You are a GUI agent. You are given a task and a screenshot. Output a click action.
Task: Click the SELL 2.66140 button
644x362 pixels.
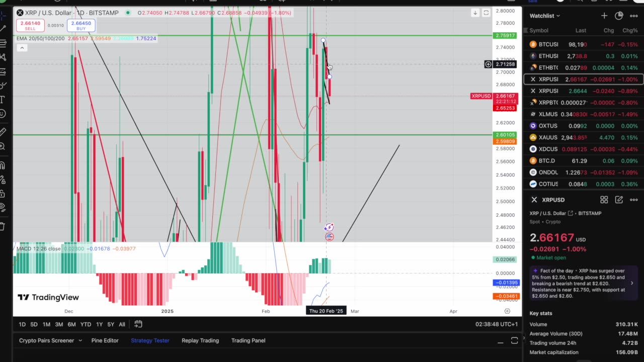pyautogui.click(x=30, y=25)
